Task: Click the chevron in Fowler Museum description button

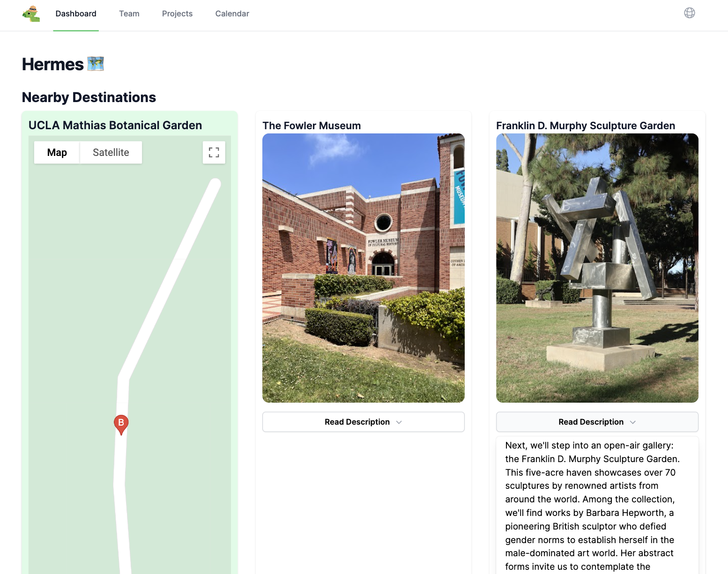Action: (x=399, y=422)
